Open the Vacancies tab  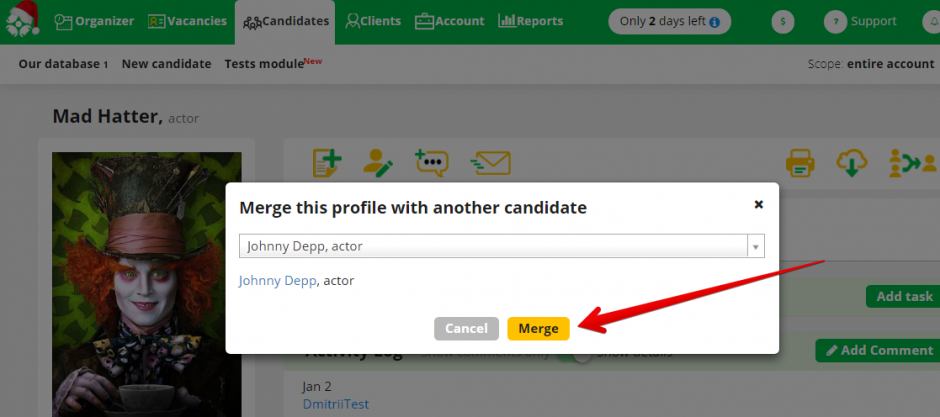click(x=186, y=21)
